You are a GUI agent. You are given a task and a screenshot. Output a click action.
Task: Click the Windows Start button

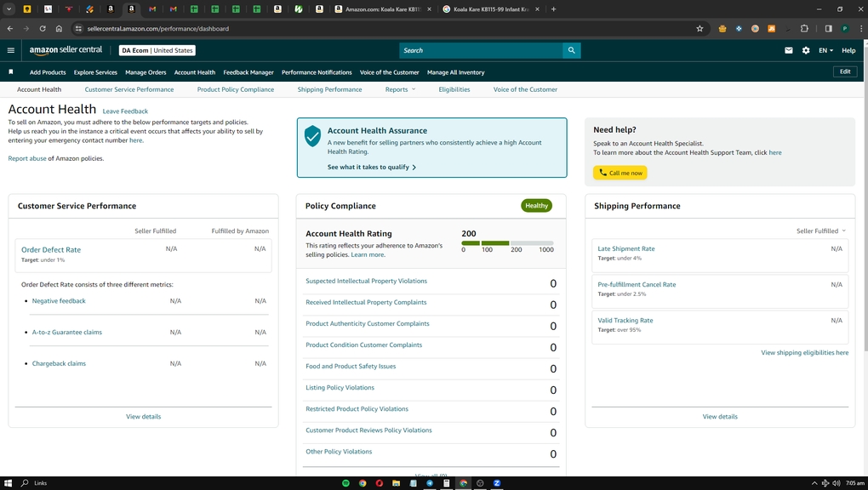(8, 483)
